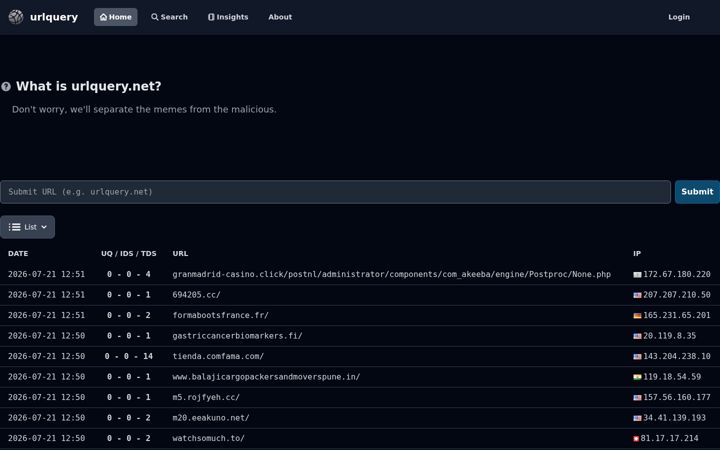The image size is (720, 450).
Task: Click the Submit button
Action: pos(697,192)
